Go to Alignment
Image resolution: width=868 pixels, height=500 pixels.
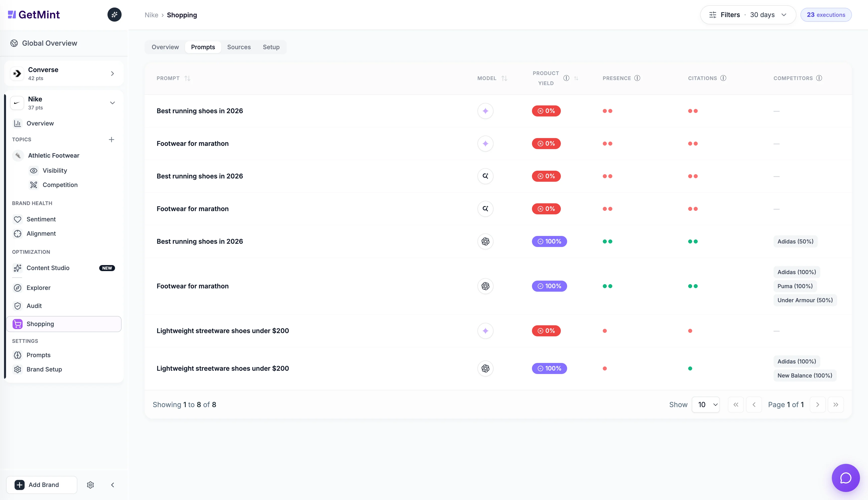click(x=41, y=234)
